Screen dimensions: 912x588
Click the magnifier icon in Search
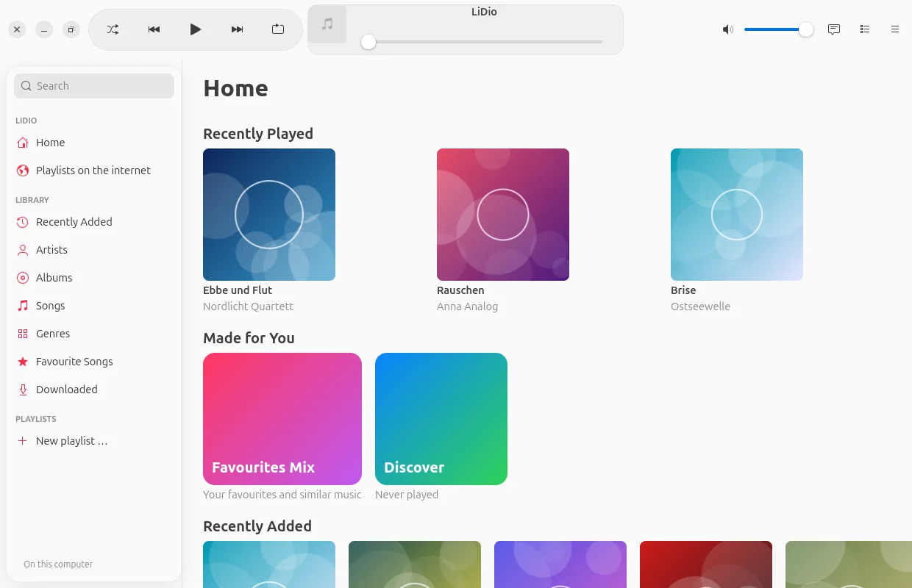tap(26, 86)
